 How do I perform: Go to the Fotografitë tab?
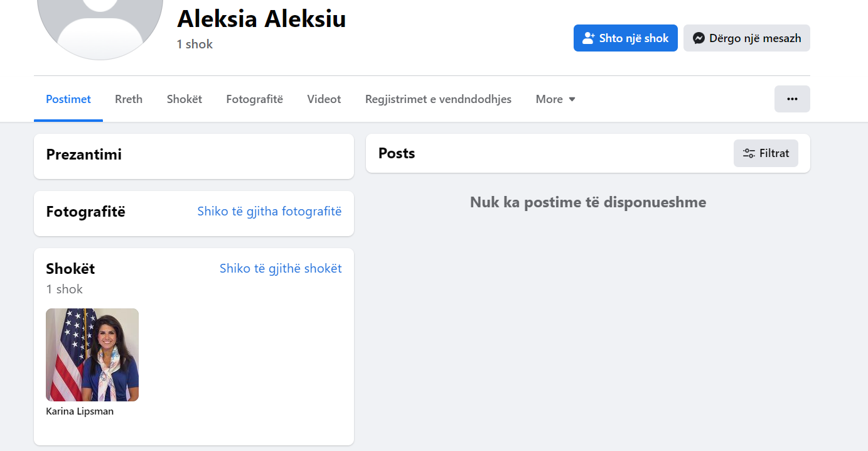click(255, 99)
